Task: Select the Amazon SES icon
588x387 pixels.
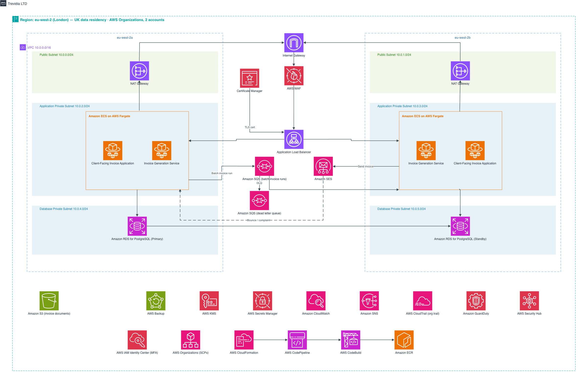Action: click(x=323, y=166)
